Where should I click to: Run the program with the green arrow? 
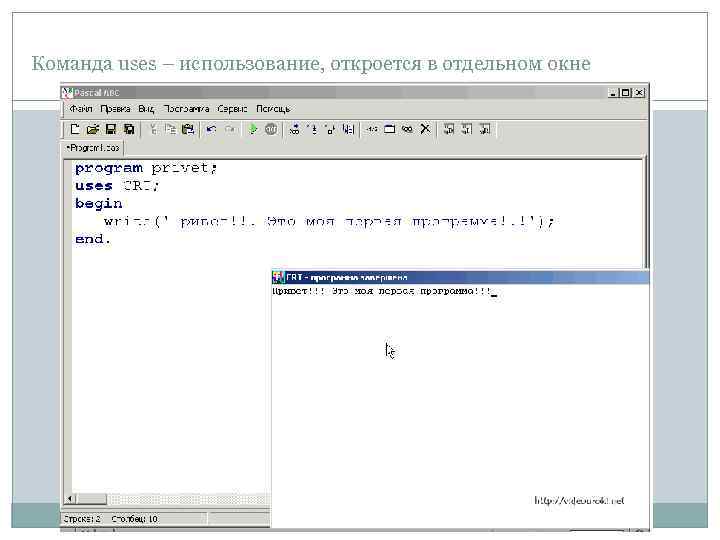[x=253, y=129]
